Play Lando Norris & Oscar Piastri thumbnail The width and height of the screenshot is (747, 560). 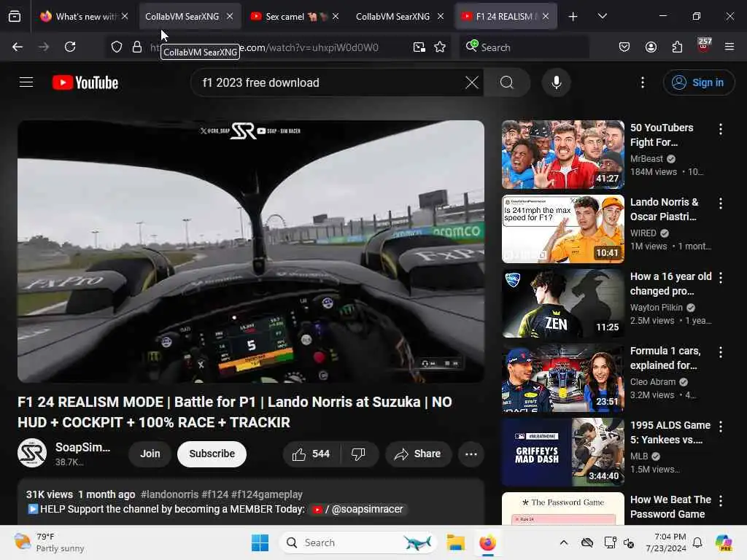[562, 228]
